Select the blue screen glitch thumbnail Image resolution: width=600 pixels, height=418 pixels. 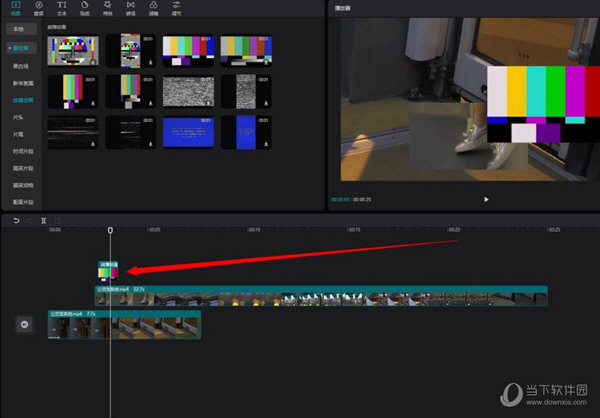pos(188,132)
